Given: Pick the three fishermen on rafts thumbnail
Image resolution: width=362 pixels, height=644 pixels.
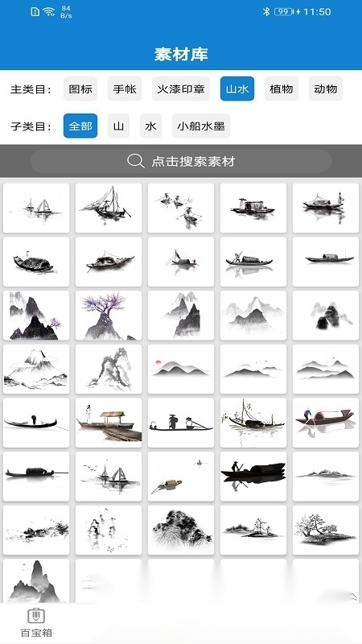Looking at the screenshot, I should click(181, 208).
